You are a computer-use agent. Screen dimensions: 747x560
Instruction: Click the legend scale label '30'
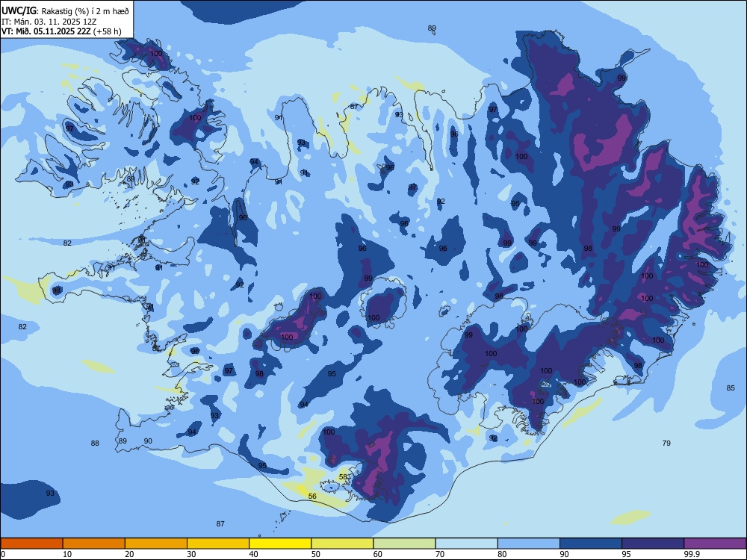pos(191,554)
